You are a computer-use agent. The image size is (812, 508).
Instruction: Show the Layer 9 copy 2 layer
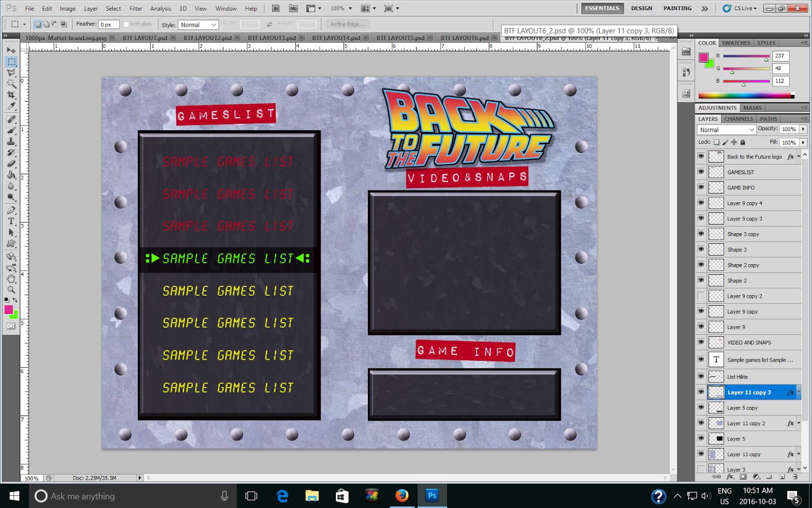(701, 296)
